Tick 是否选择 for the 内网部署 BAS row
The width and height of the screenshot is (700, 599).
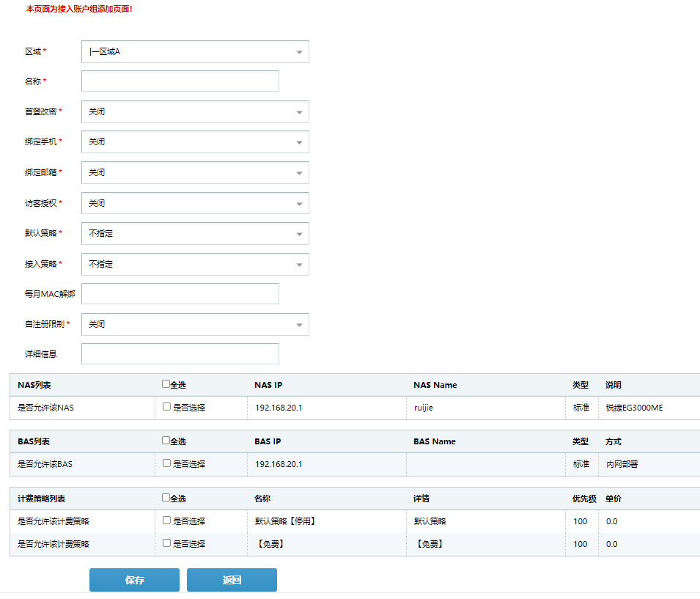pos(166,463)
